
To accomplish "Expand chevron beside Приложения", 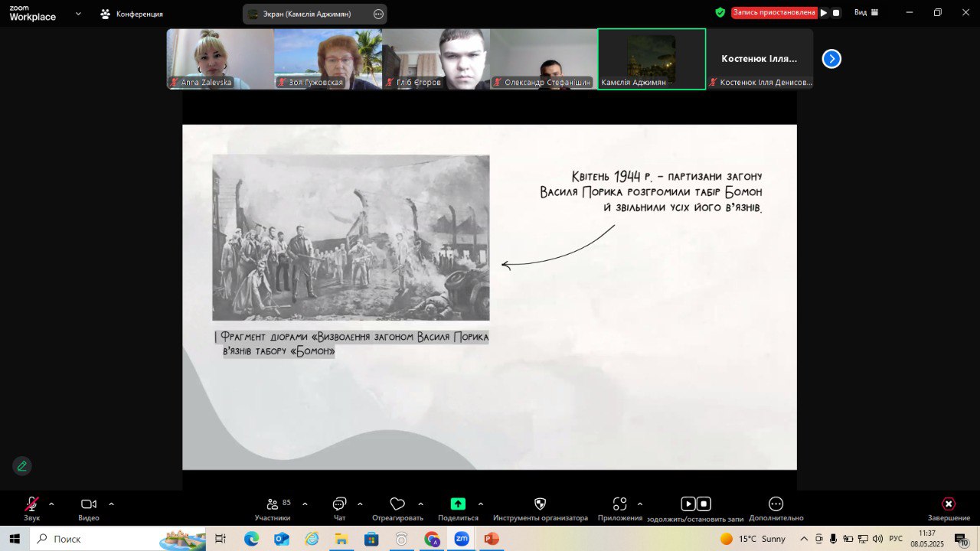I will tap(640, 504).
